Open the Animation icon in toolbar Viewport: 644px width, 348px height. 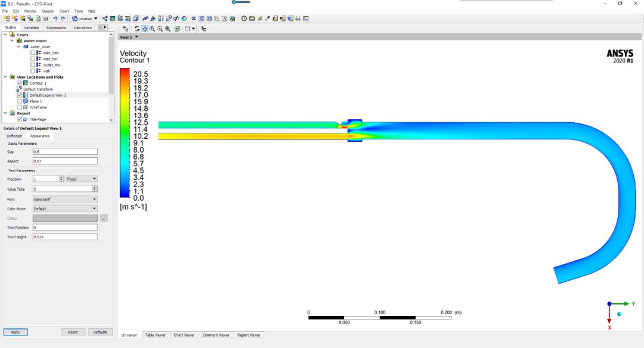coord(252,18)
